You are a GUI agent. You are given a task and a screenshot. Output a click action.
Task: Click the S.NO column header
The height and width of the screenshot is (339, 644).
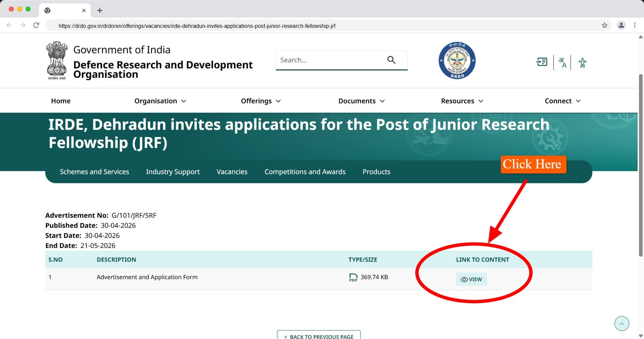tap(55, 260)
